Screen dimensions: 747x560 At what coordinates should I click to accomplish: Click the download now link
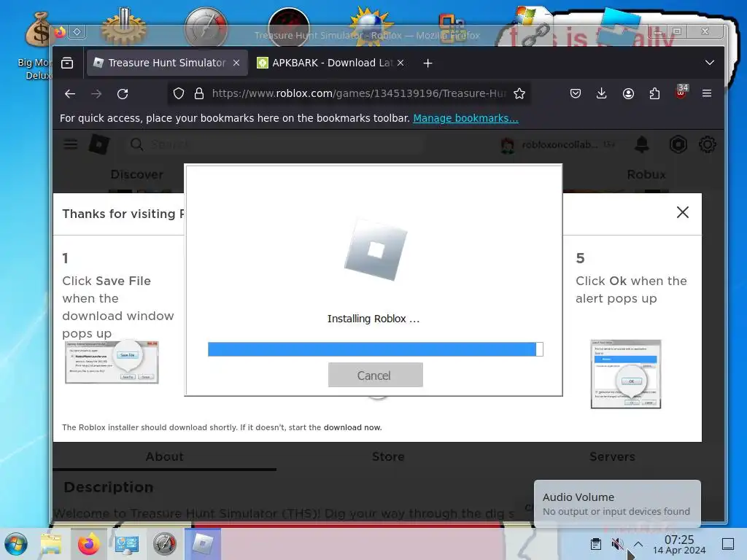coord(352,427)
